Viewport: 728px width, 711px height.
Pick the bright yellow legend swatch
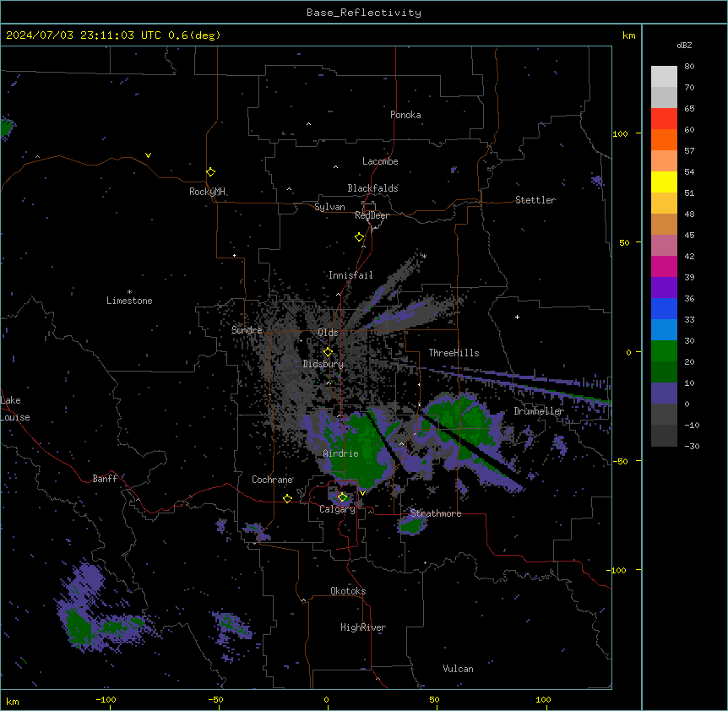(664, 182)
